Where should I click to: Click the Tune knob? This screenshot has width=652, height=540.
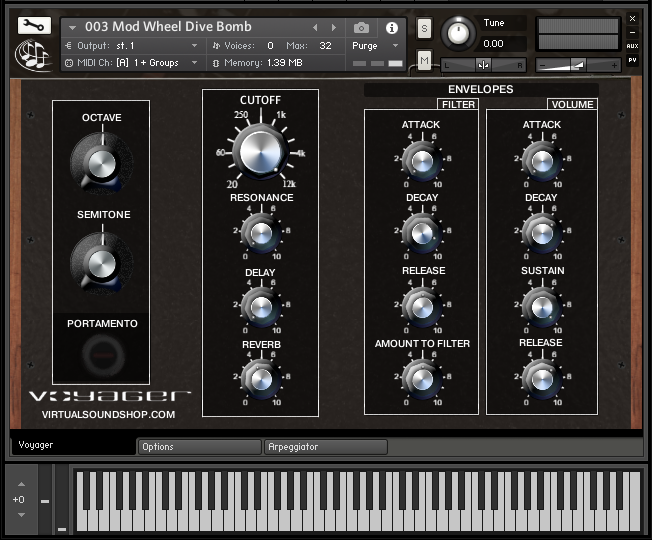(x=458, y=33)
